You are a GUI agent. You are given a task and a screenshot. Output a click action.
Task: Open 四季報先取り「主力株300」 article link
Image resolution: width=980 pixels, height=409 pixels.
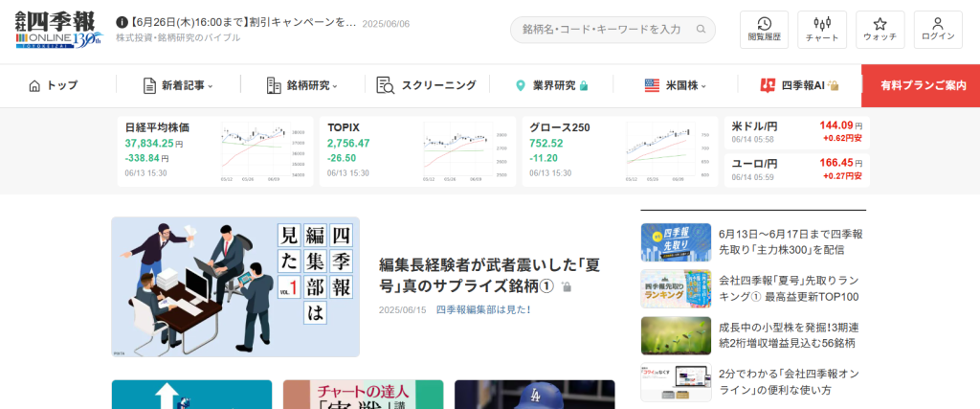791,242
